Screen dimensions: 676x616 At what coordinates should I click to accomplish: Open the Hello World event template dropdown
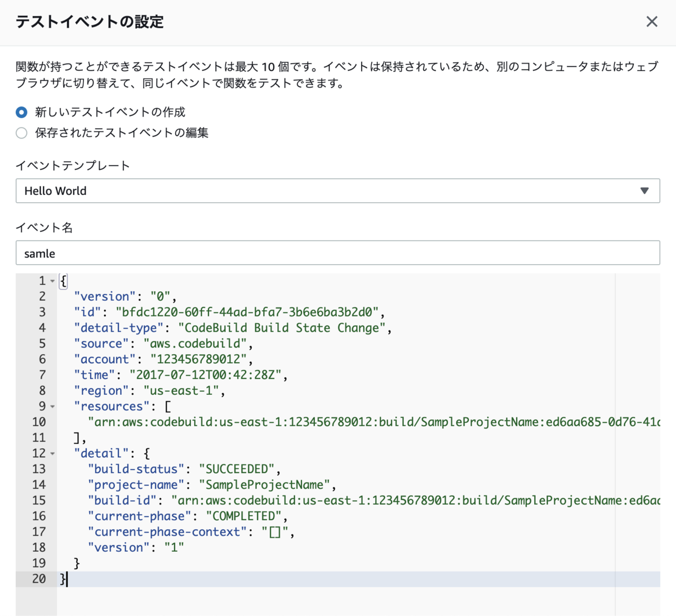point(337,191)
